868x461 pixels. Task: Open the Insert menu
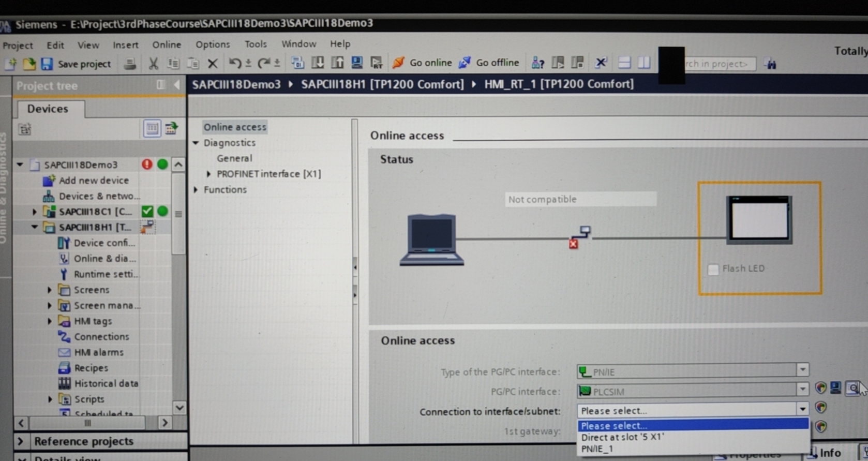[x=126, y=45]
